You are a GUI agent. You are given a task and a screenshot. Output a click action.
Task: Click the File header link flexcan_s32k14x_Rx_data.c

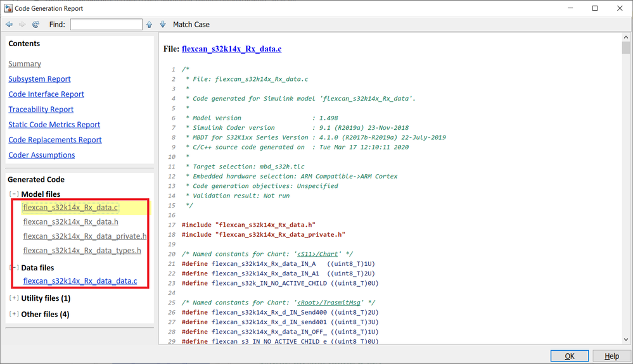pyautogui.click(x=232, y=49)
